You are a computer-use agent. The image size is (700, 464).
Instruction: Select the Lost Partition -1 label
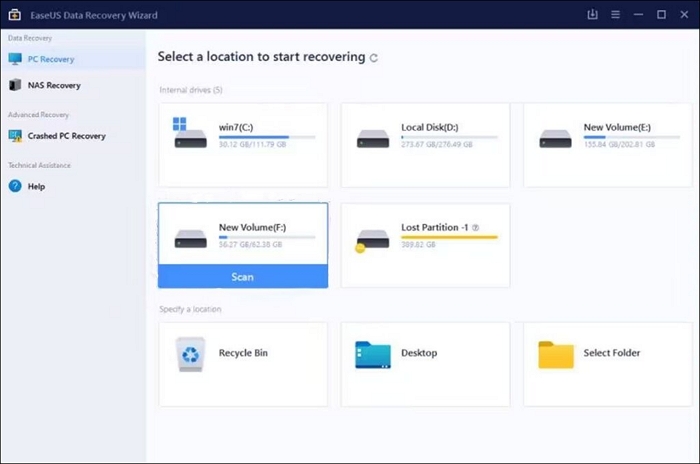click(434, 227)
